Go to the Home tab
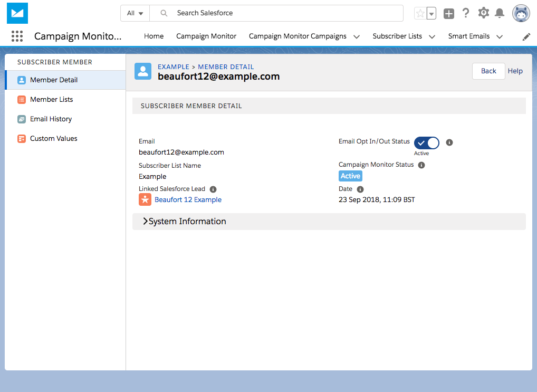537x392 pixels. (x=154, y=36)
